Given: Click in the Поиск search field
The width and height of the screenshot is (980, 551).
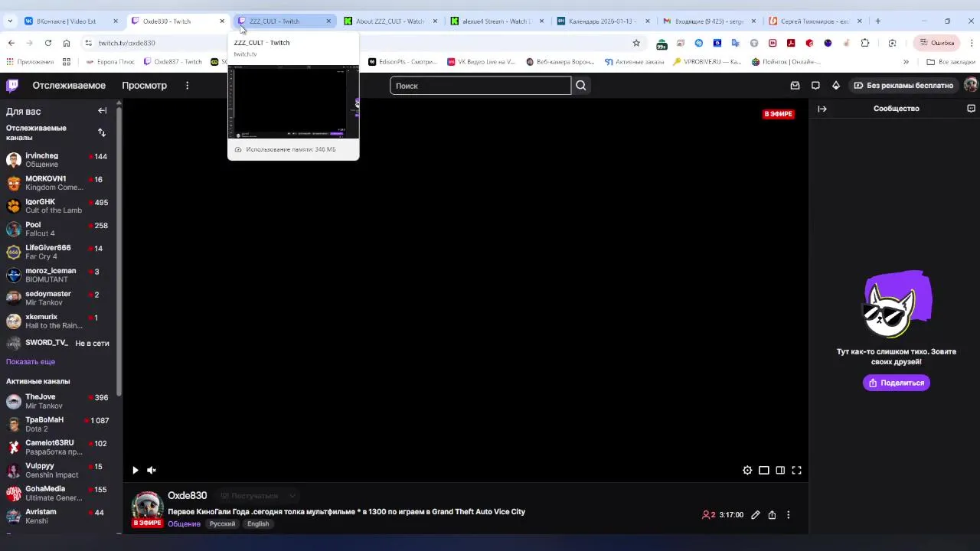Looking at the screenshot, I should tap(480, 86).
